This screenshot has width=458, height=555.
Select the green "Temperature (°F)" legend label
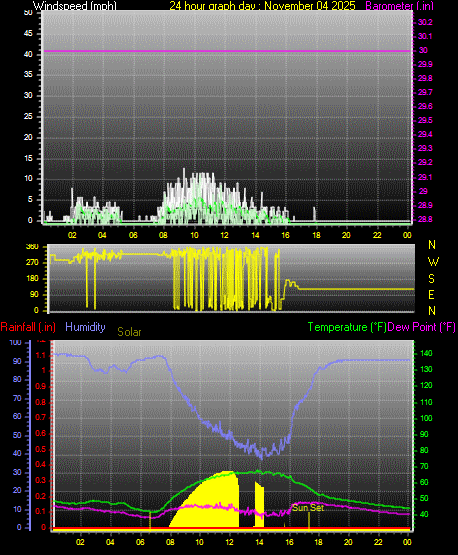coord(347,327)
